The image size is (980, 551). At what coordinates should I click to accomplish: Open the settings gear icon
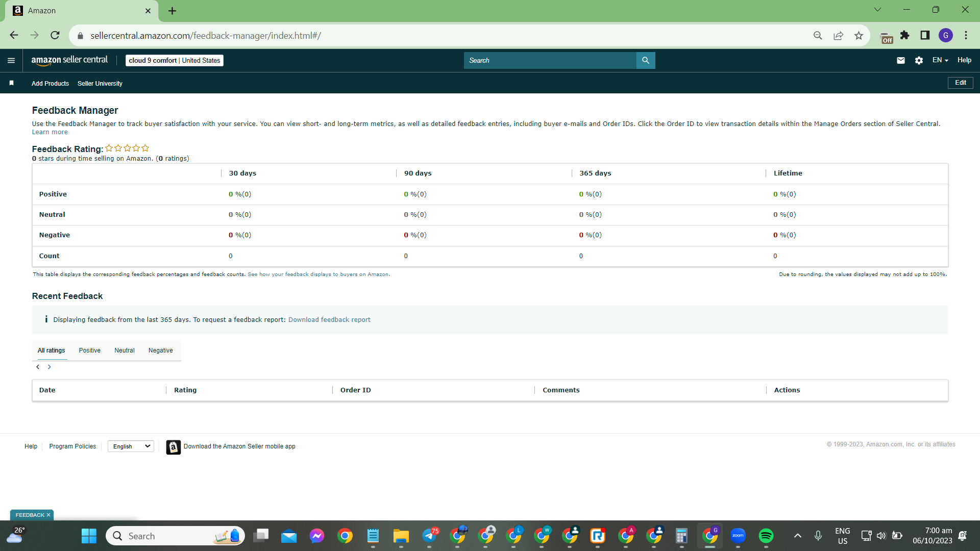point(919,60)
